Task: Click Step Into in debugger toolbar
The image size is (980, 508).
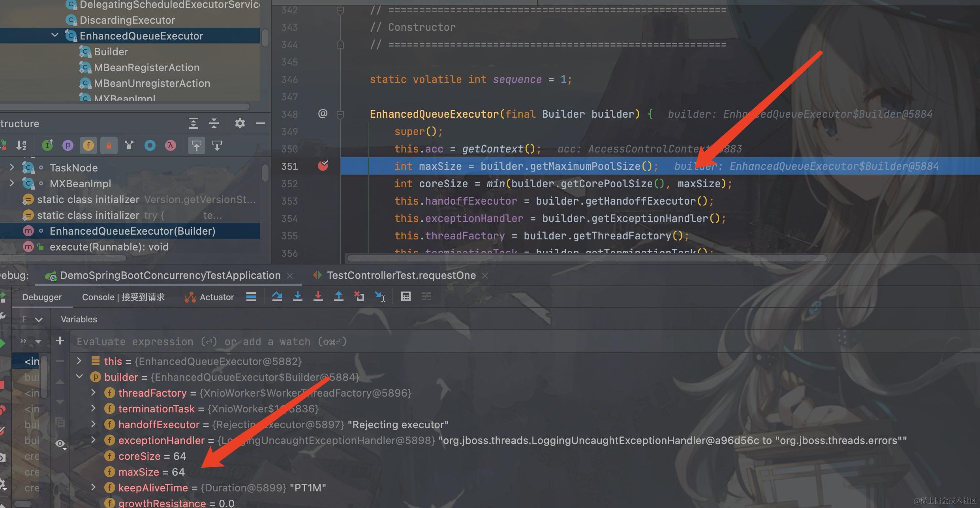Action: 298,296
